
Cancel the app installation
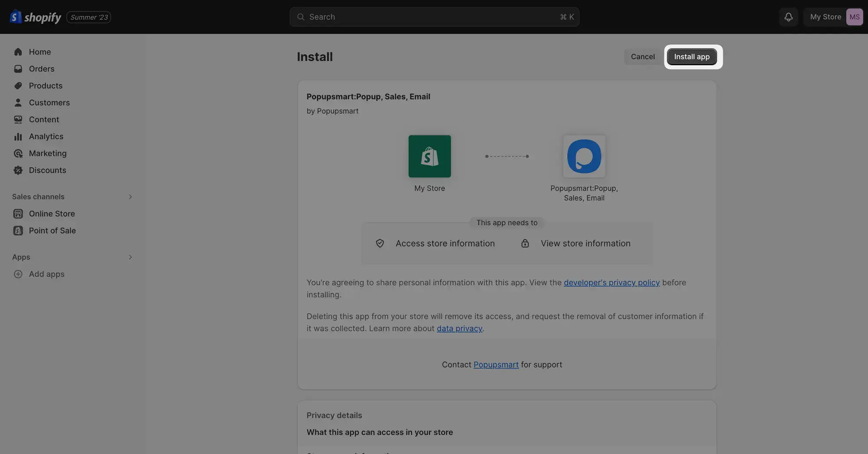click(x=643, y=57)
